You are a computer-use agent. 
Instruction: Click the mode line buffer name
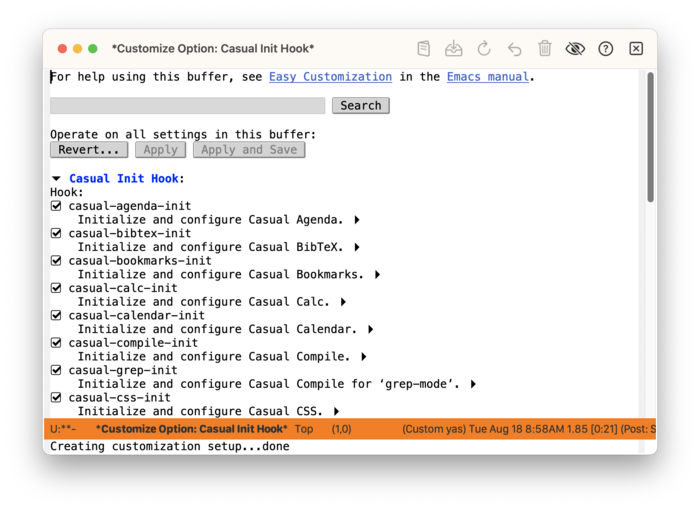192,429
